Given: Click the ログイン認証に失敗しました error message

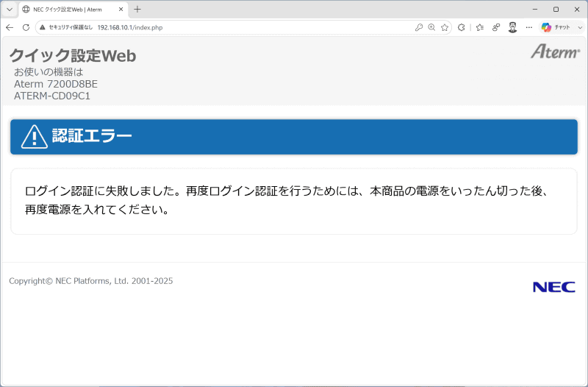Looking at the screenshot, I should click(287, 200).
